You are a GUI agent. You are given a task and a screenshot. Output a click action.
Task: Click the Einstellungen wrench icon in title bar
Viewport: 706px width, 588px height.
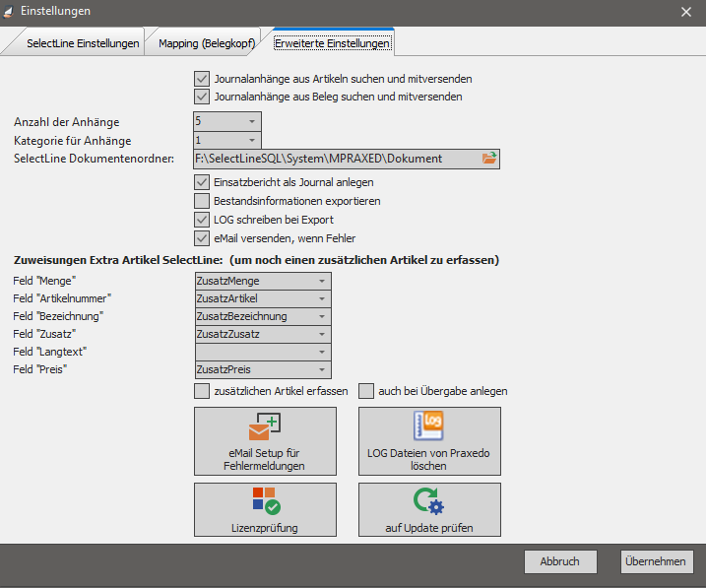click(x=11, y=11)
